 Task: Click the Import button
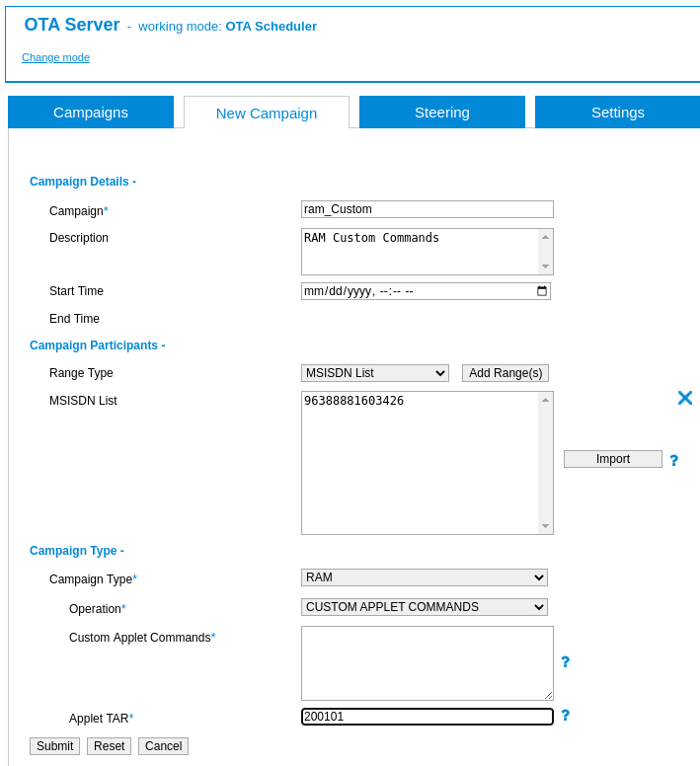(612, 459)
